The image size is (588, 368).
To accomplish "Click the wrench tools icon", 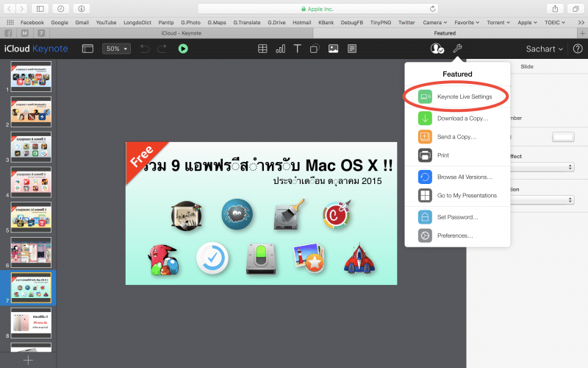I will tap(457, 49).
